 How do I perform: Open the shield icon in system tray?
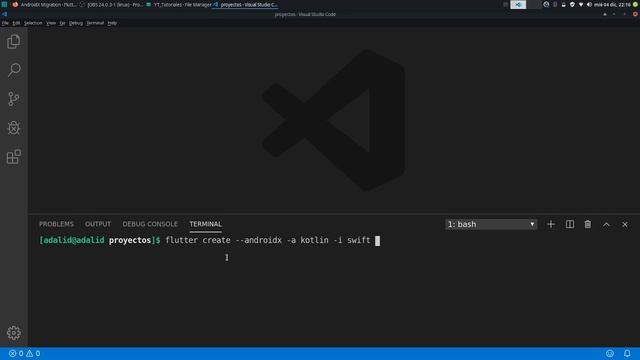pos(572,4)
